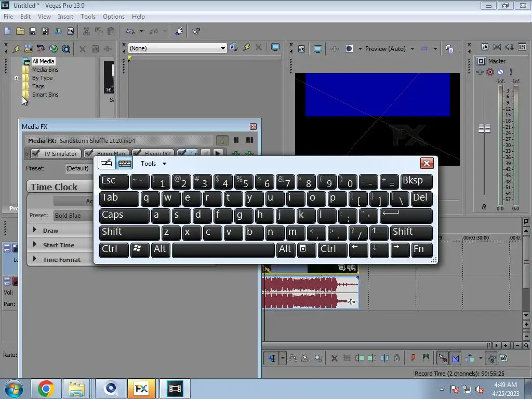Expand the By Type tree node
Screen dimensions: 532x399
coord(16,78)
